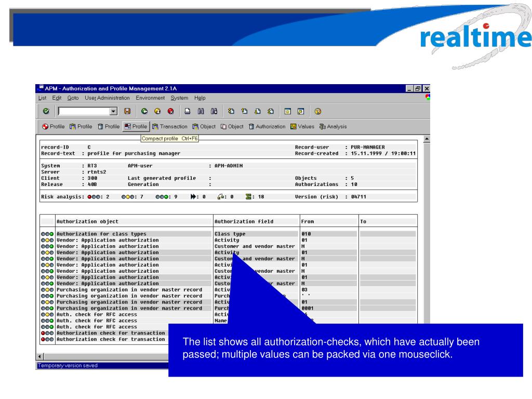
Task: Click the Find binoculars icon
Action: pos(201,111)
